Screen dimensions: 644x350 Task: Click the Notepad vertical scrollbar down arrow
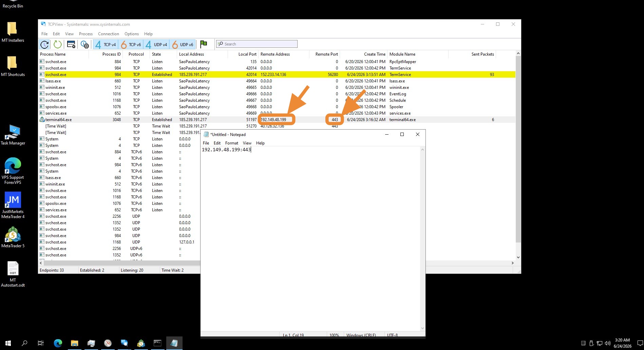422,328
